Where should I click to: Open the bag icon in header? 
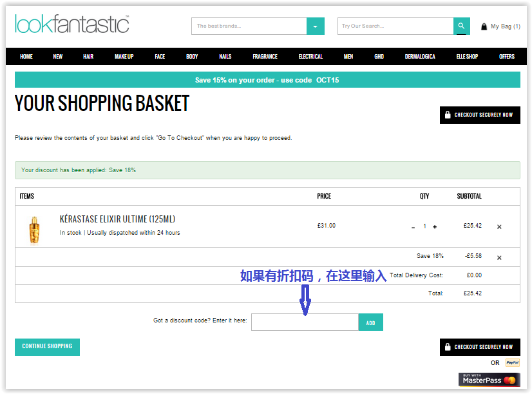(x=484, y=26)
